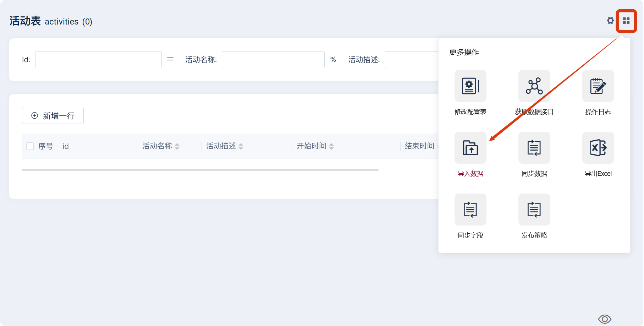Click the 发布策略 publish strategy icon
This screenshot has width=644, height=326.
tap(534, 210)
